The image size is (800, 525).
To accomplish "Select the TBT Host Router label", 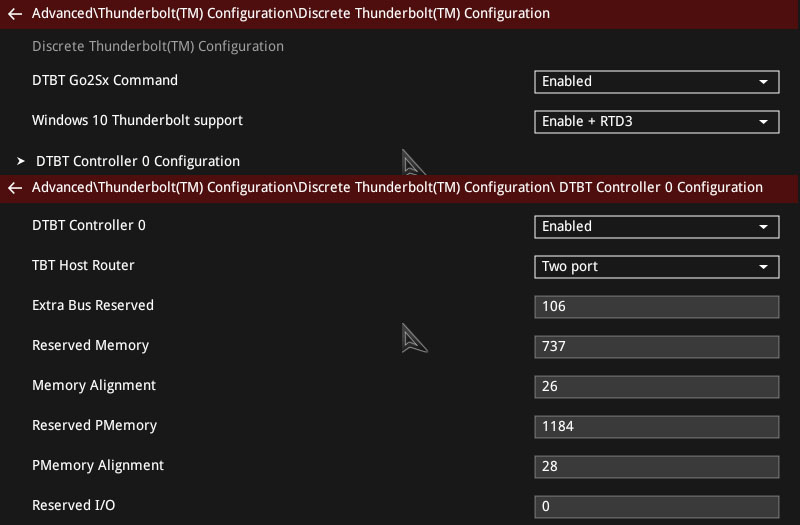I will coord(83,265).
